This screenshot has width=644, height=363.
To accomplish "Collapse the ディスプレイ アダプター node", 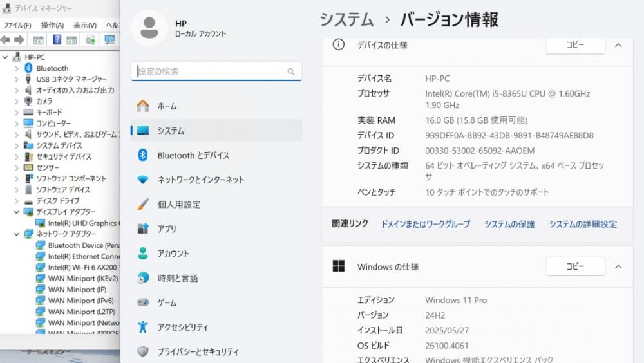I will [17, 212].
